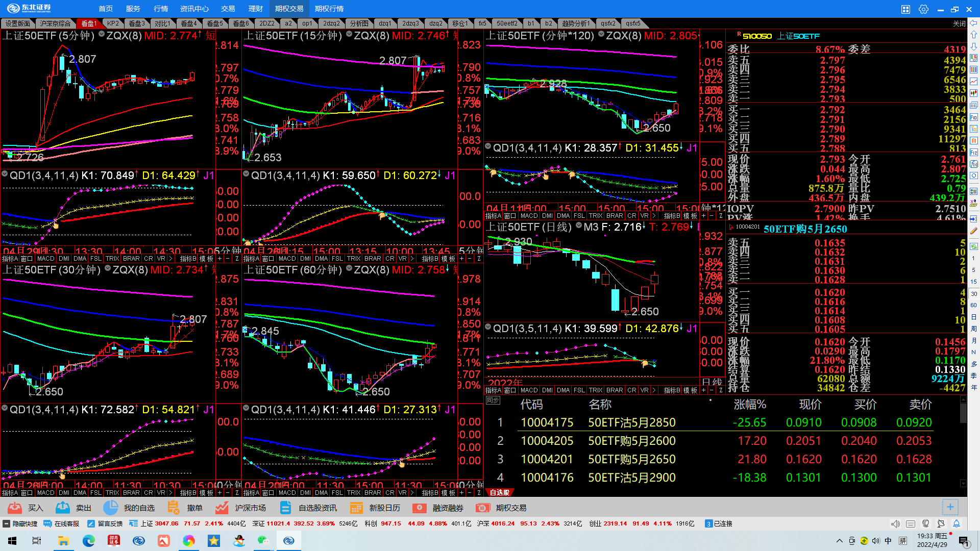This screenshot has height=551, width=980.
Task: Click the 撤单 cancel order icon
Action: (174, 508)
